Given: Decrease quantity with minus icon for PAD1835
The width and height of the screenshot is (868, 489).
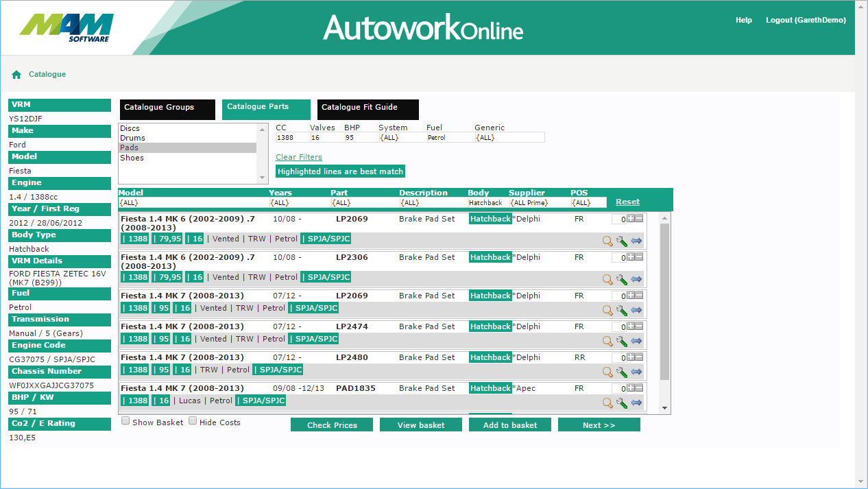Looking at the screenshot, I should tap(639, 387).
